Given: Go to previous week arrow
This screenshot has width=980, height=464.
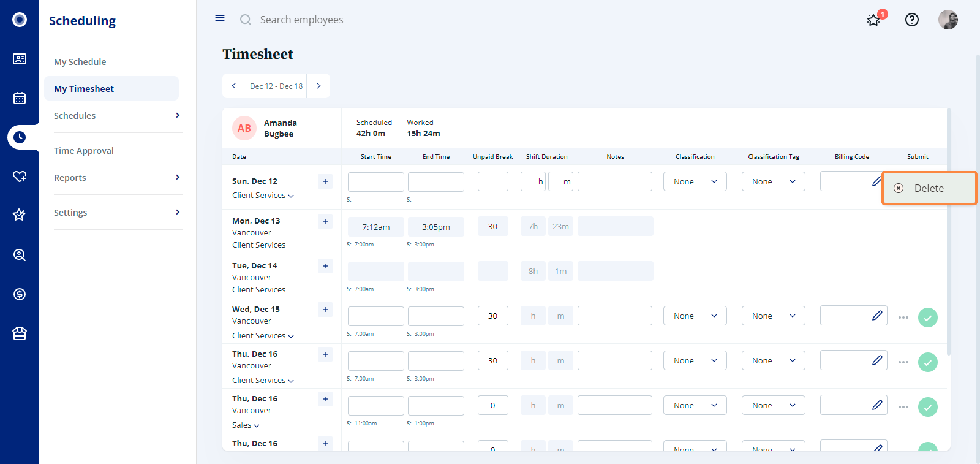Looking at the screenshot, I should [x=234, y=86].
